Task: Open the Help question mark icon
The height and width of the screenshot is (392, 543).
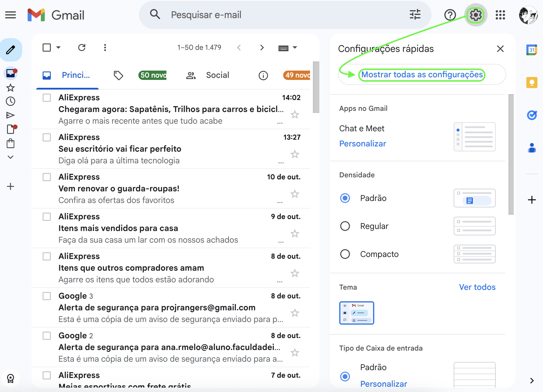Action: coord(450,15)
